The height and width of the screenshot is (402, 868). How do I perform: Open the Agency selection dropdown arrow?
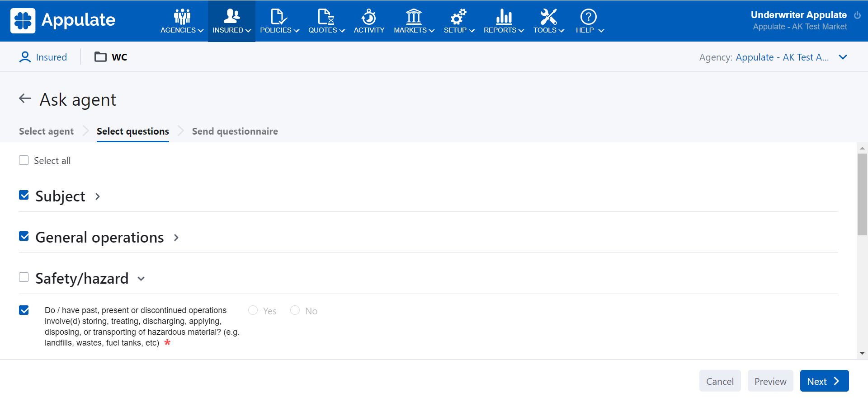click(843, 57)
